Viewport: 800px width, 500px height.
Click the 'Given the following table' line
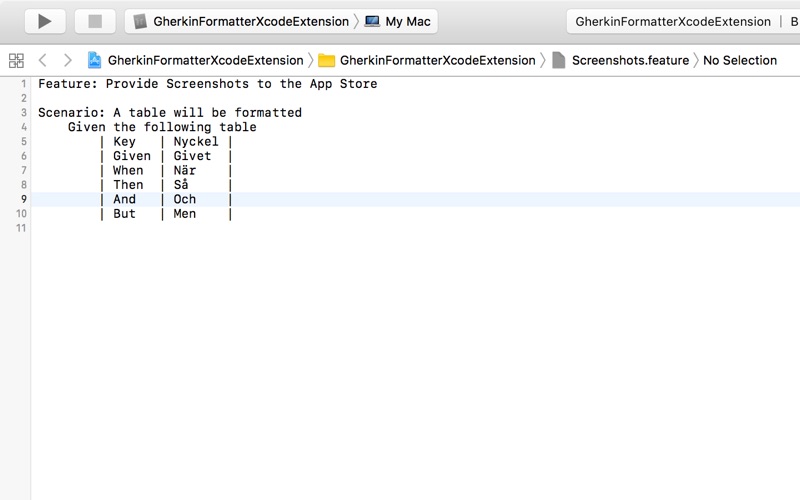[x=162, y=127]
